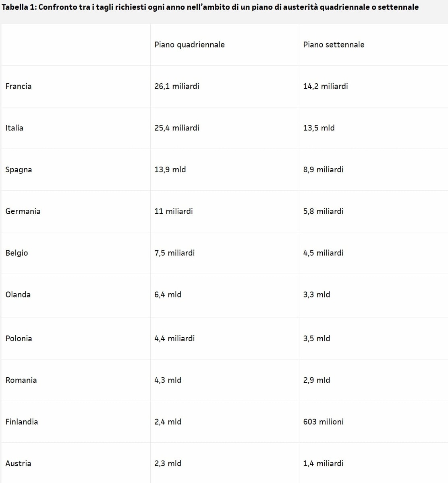Select Italy's 13,5 mld seven-year value
The height and width of the screenshot is (483, 448).
319,128
